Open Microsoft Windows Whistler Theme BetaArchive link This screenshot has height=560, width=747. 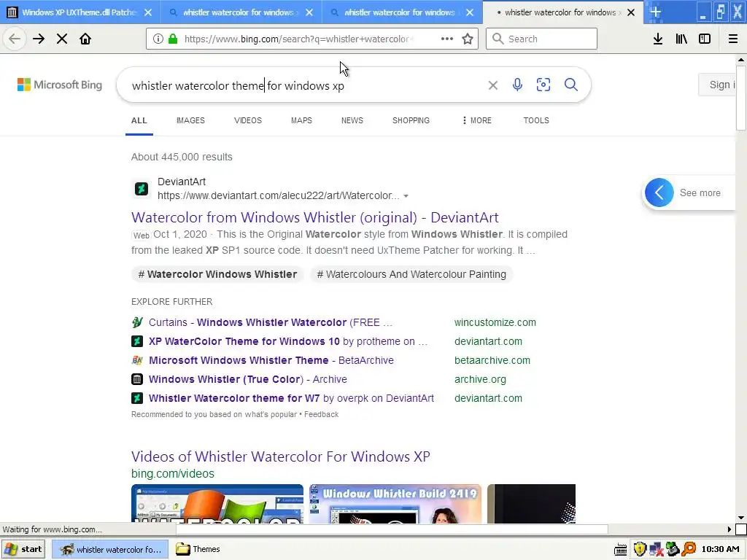coord(271,360)
